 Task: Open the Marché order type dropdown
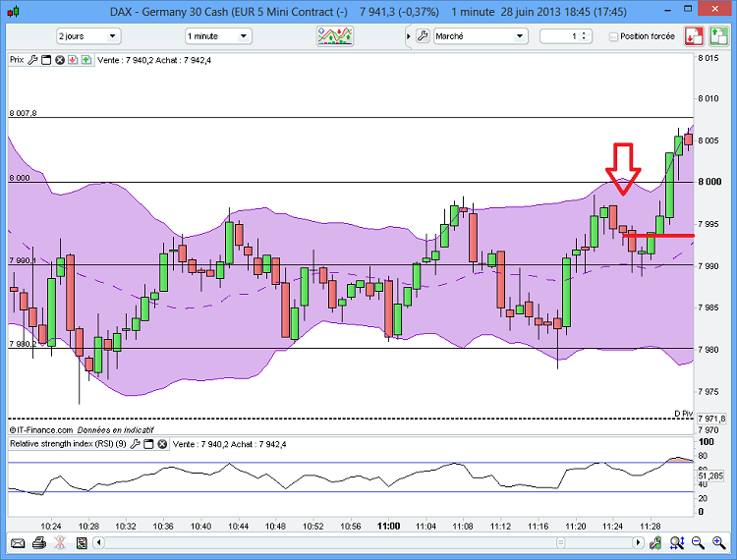(481, 36)
